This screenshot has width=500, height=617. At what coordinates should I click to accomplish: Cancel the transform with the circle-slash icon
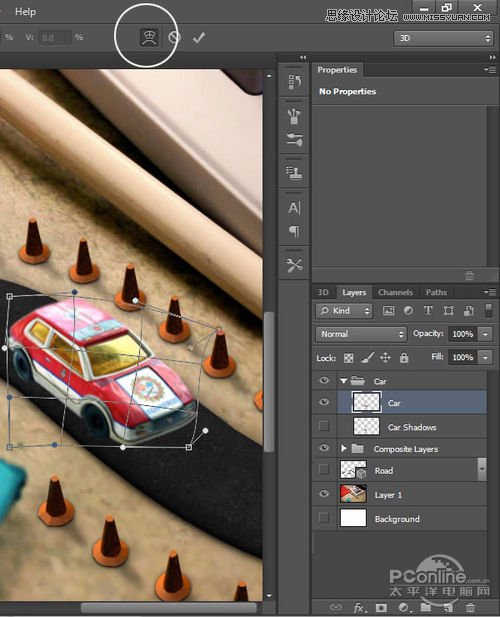174,37
